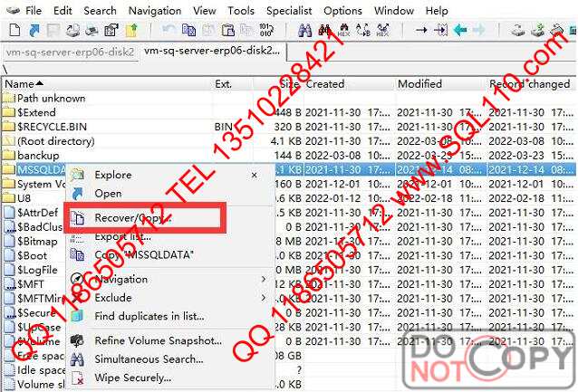Click the blue Back arrow icon
The width and height of the screenshot is (578, 392).
pyautogui.click(x=460, y=31)
